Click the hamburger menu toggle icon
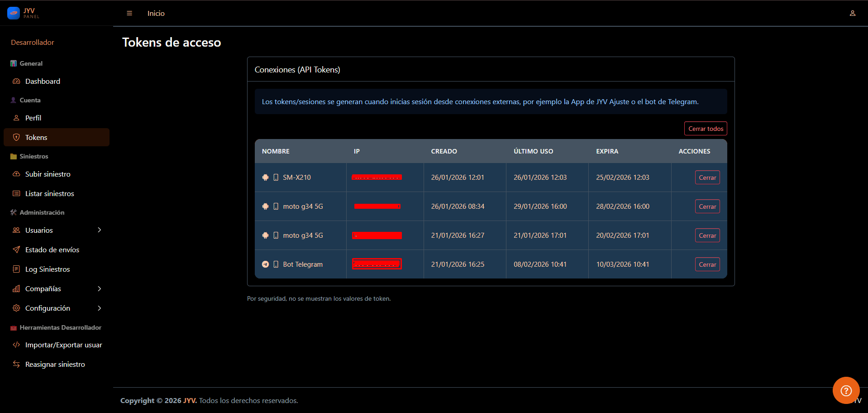 pyautogui.click(x=129, y=14)
